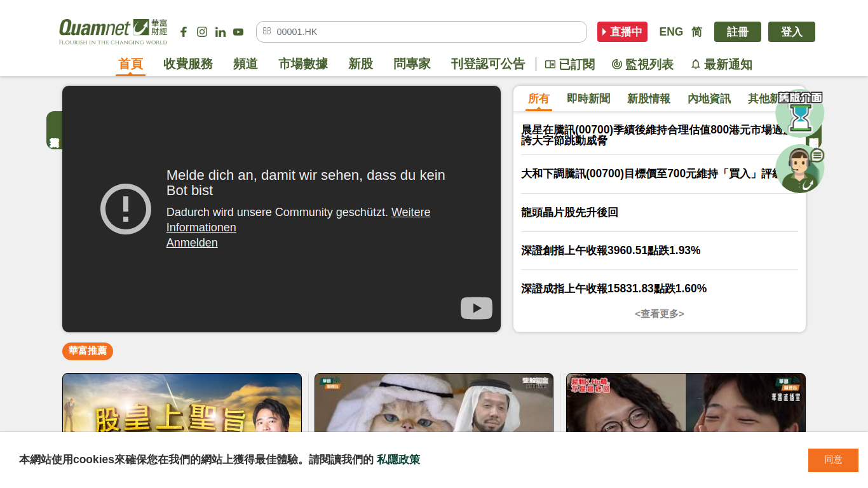This screenshot has height=488, width=868.
Task: Open the 直播中 live broadcast button
Action: (622, 32)
